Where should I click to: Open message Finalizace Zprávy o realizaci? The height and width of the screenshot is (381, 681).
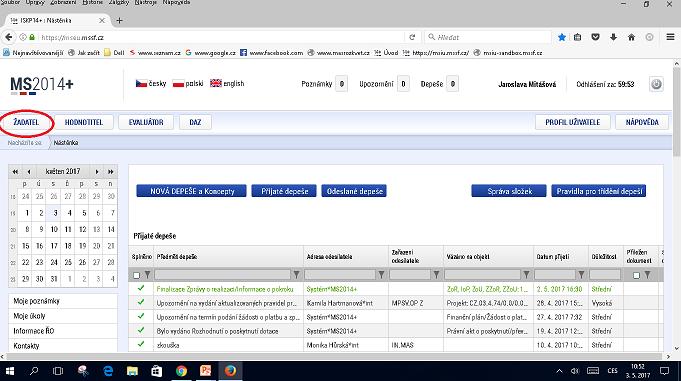click(x=225, y=289)
